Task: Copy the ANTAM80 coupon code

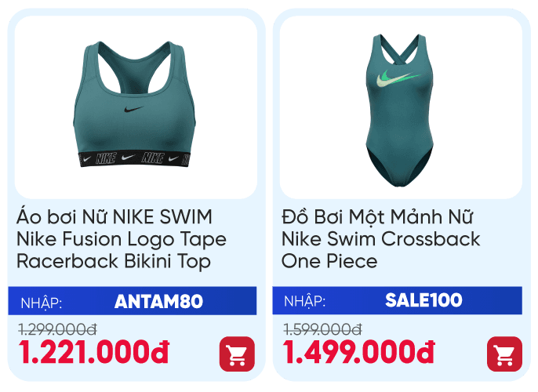Action: (158, 302)
